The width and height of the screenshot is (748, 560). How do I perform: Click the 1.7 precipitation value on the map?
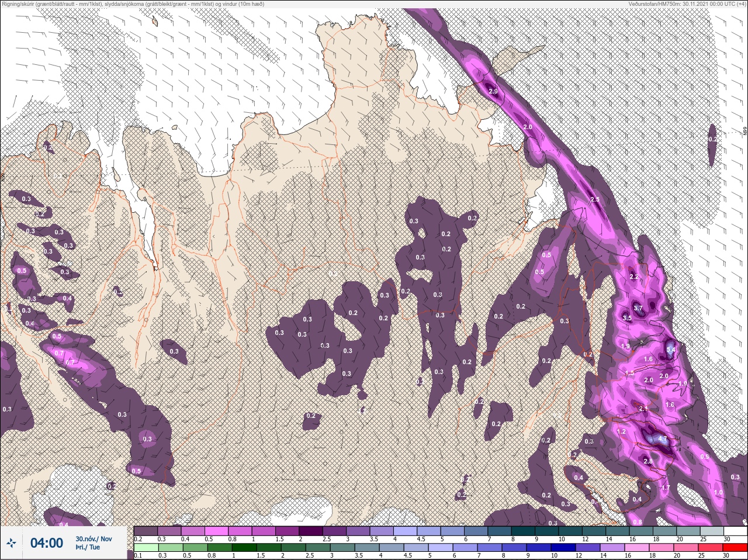[x=666, y=488]
